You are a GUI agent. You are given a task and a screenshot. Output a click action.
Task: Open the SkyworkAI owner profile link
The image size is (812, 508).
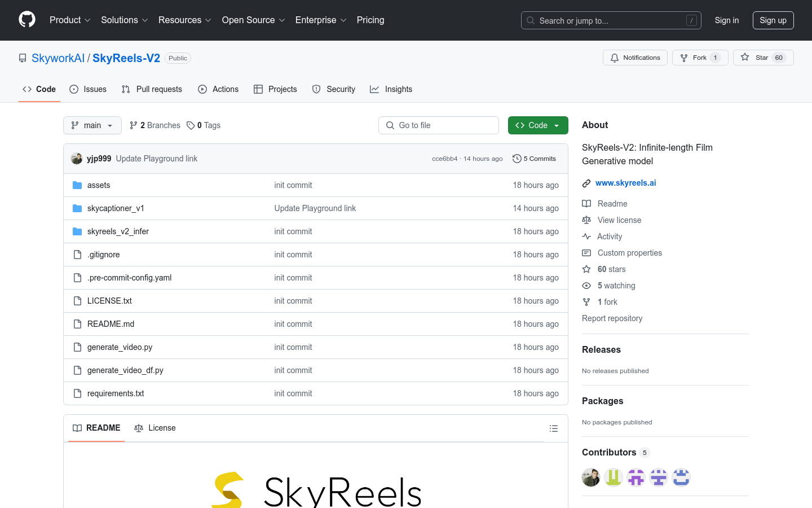tap(58, 58)
